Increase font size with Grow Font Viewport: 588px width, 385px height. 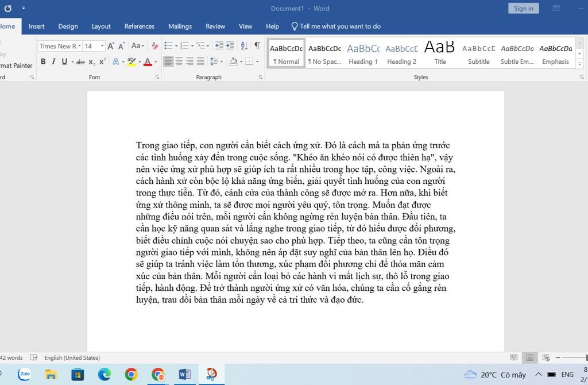click(x=111, y=46)
